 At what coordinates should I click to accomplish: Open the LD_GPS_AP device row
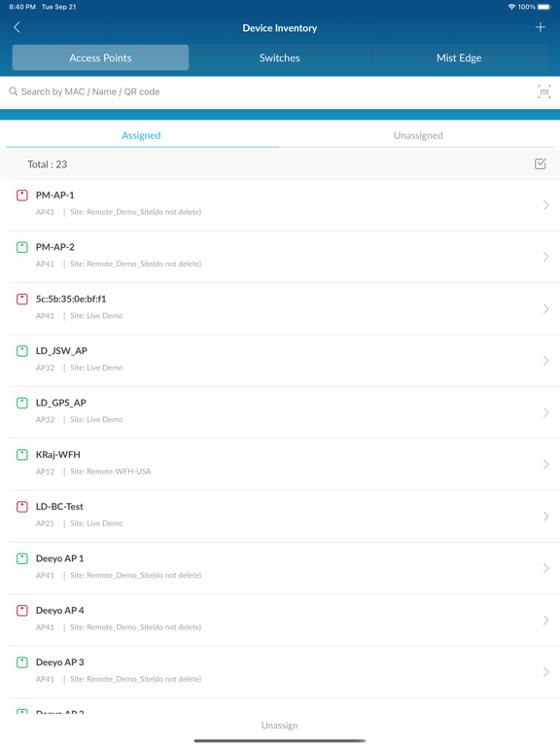tap(280, 412)
